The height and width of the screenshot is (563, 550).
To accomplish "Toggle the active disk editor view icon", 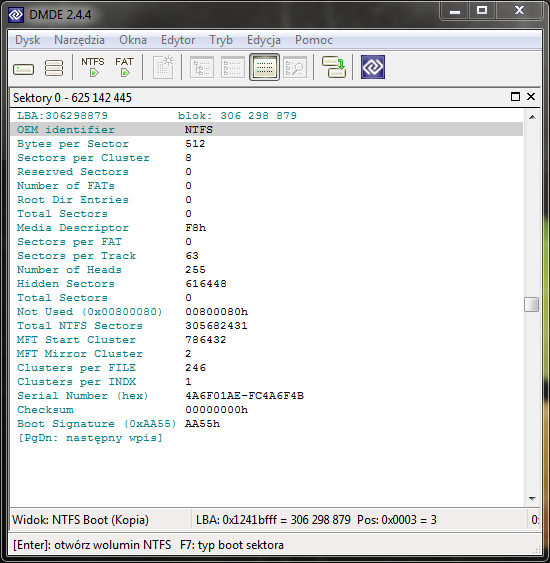I will (x=264, y=67).
